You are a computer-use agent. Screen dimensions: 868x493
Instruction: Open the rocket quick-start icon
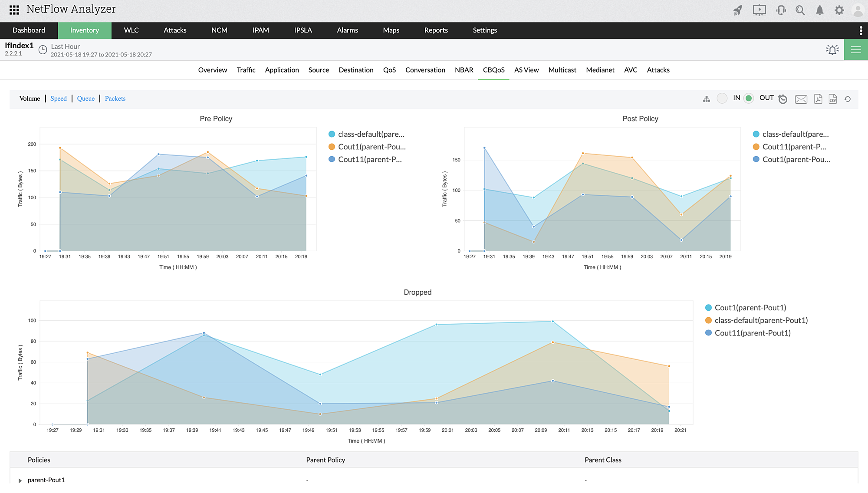(737, 10)
